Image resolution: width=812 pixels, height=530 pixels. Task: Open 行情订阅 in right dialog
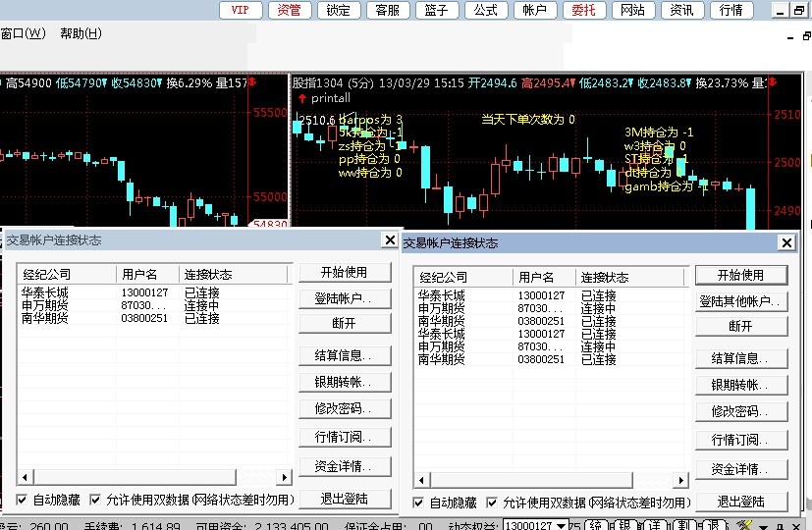click(x=741, y=441)
